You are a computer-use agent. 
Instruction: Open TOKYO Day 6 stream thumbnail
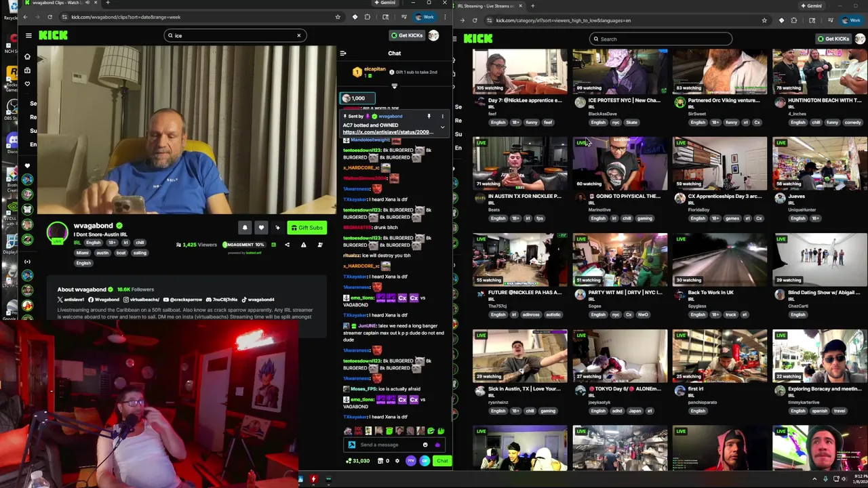[x=620, y=355]
